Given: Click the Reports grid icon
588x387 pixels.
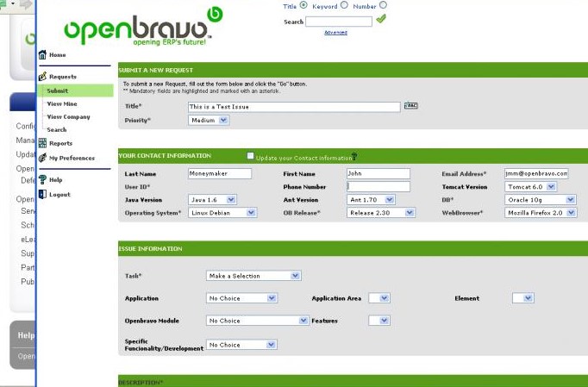Looking at the screenshot, I should click(x=42, y=143).
